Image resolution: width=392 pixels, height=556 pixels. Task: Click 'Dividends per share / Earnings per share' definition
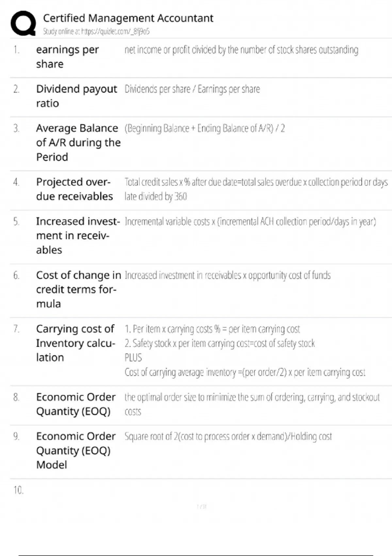pyautogui.click(x=192, y=89)
